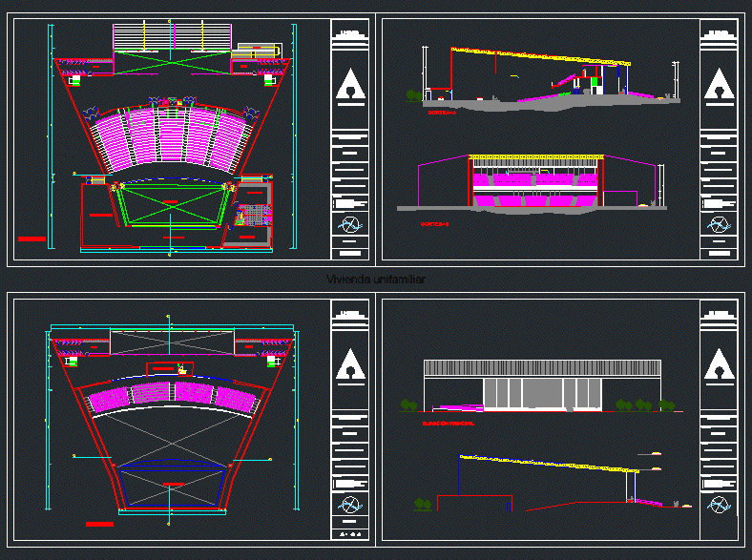Click north arrow symbol in bottom-right sheet
The height and width of the screenshot is (560, 752).
point(718,505)
